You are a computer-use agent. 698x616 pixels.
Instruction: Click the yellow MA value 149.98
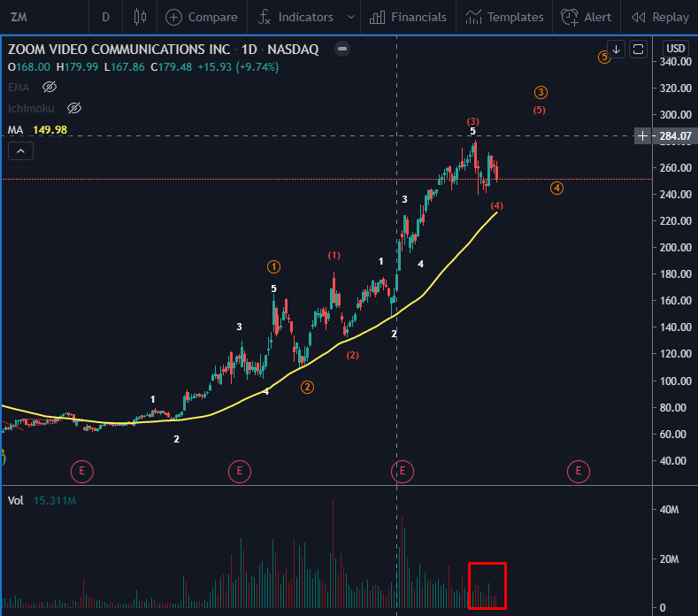[50, 129]
